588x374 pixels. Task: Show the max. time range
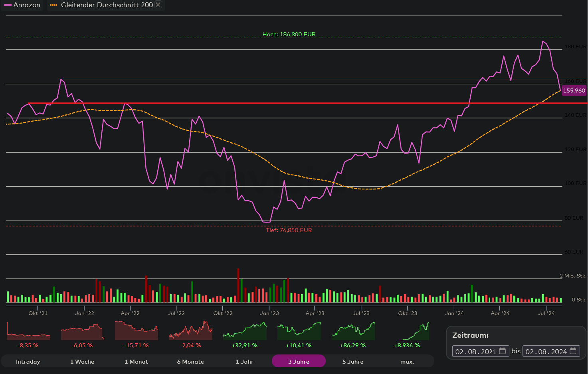tap(407, 362)
